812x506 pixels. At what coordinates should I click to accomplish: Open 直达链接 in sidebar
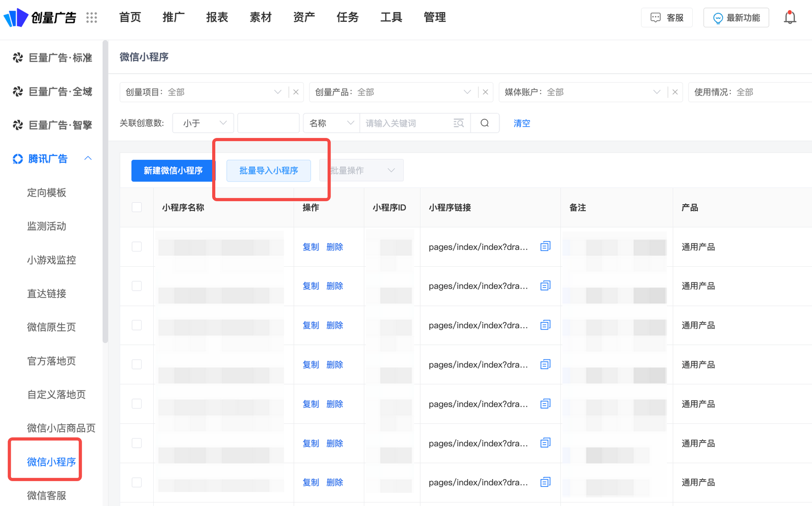(x=47, y=294)
